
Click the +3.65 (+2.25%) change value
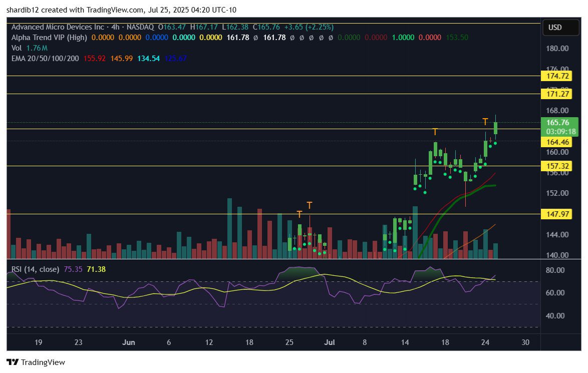[309, 27]
